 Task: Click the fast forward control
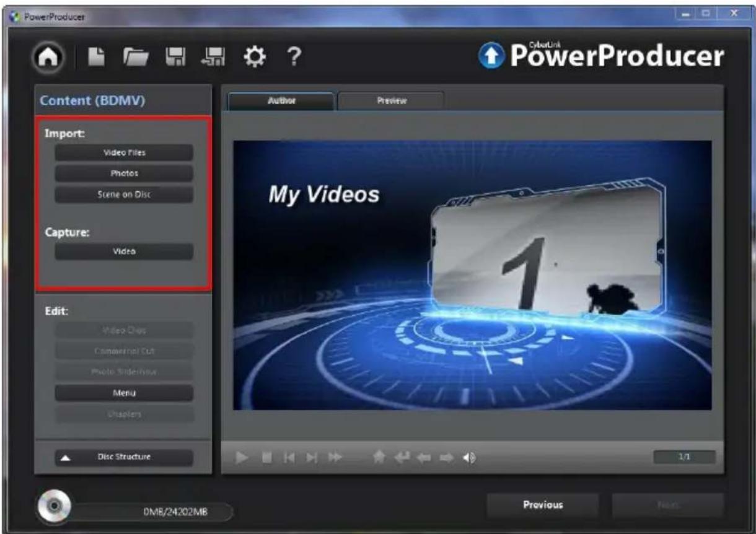pos(335,458)
